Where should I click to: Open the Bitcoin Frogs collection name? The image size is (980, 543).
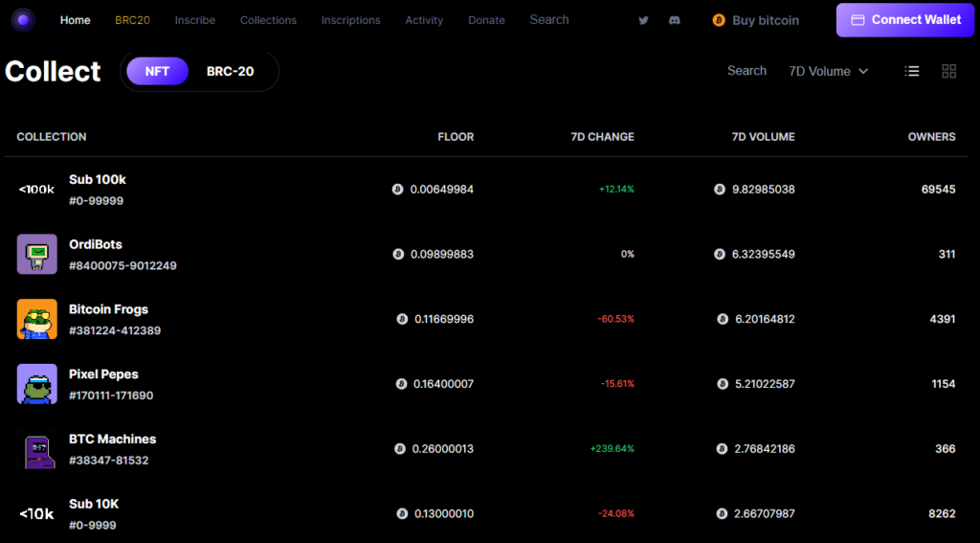point(109,309)
